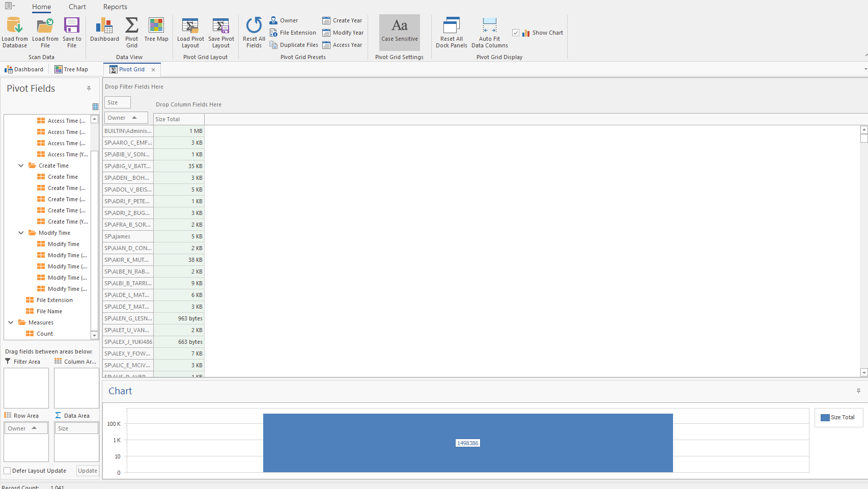Click the Load Pivot Layout icon
The height and width of the screenshot is (489, 868).
[190, 25]
